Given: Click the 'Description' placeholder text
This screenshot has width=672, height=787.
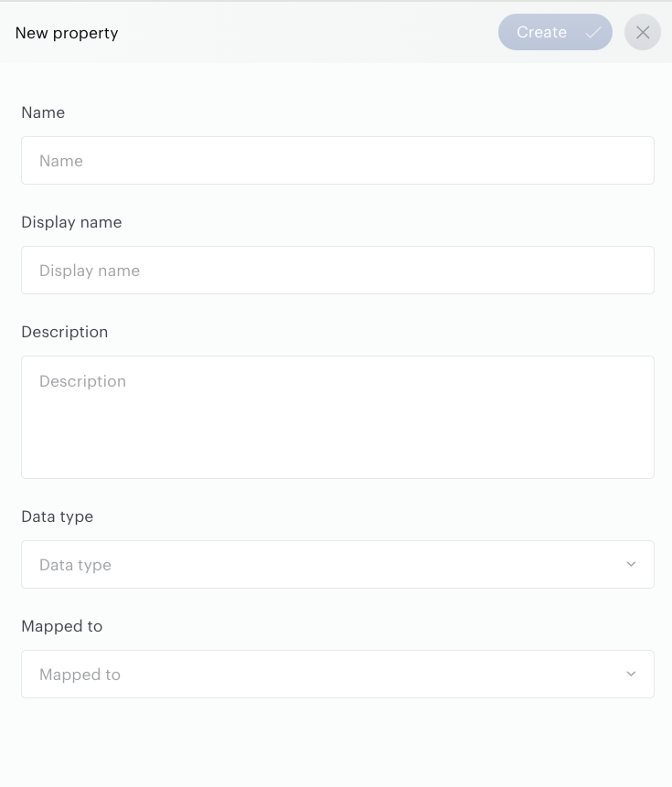Looking at the screenshot, I should click(x=83, y=381).
